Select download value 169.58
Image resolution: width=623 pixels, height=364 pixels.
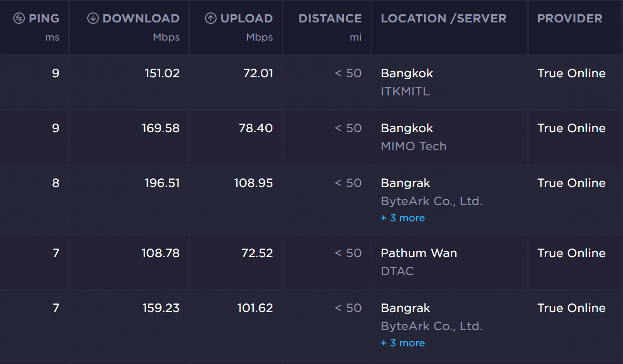coord(161,128)
